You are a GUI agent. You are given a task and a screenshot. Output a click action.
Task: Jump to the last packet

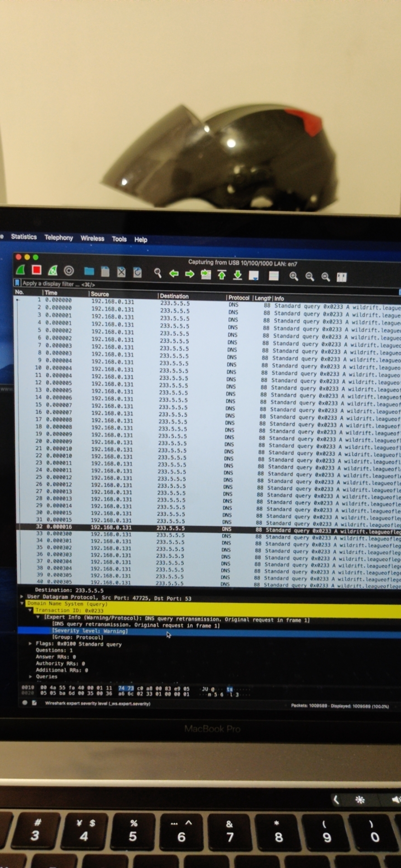coord(238,275)
